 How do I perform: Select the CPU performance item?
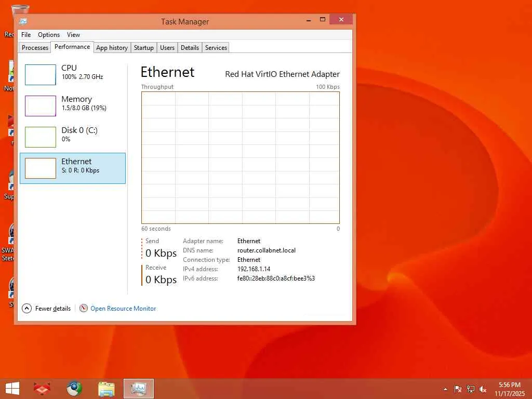point(73,75)
